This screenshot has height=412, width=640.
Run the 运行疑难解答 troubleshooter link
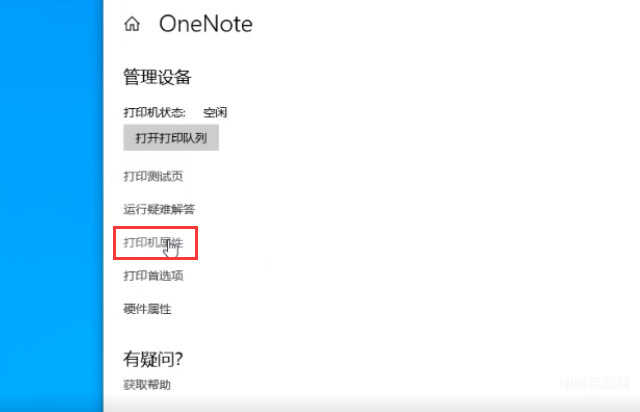[159, 209]
